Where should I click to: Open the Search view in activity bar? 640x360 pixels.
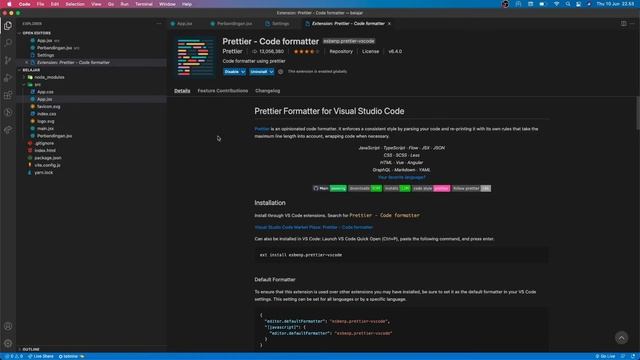8,42
